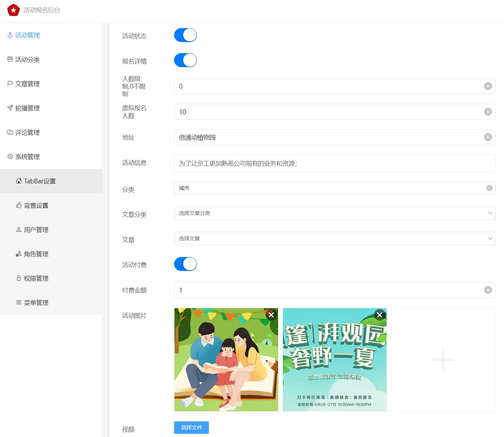504x437 pixels.
Task: Remove the family picnic activity image
Action: (x=271, y=315)
